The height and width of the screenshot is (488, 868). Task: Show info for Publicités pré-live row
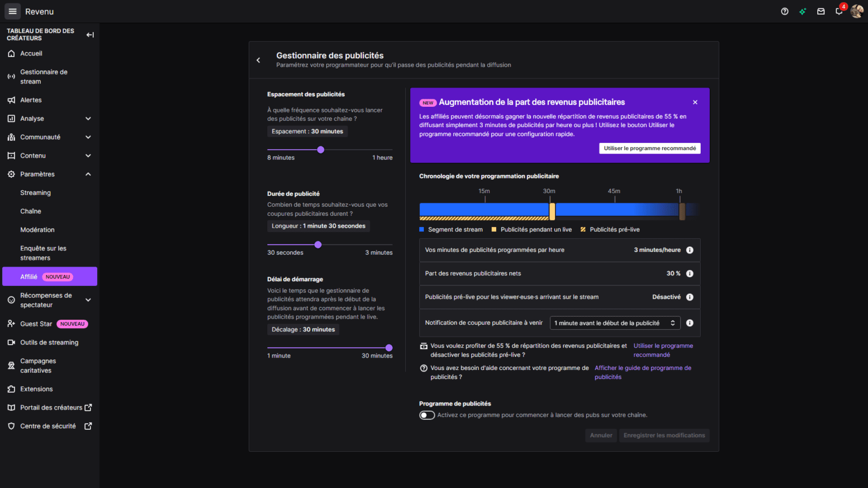click(x=689, y=297)
